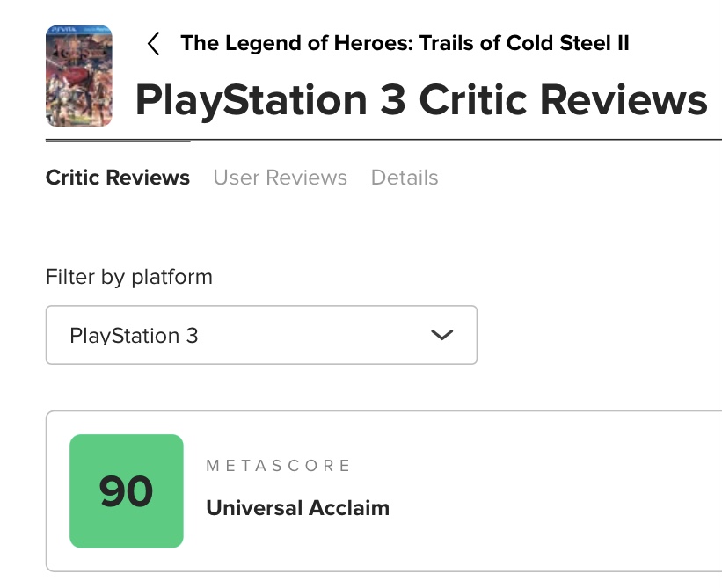The height and width of the screenshot is (588, 722).
Task: Click the number 90 score
Action: 126,492
